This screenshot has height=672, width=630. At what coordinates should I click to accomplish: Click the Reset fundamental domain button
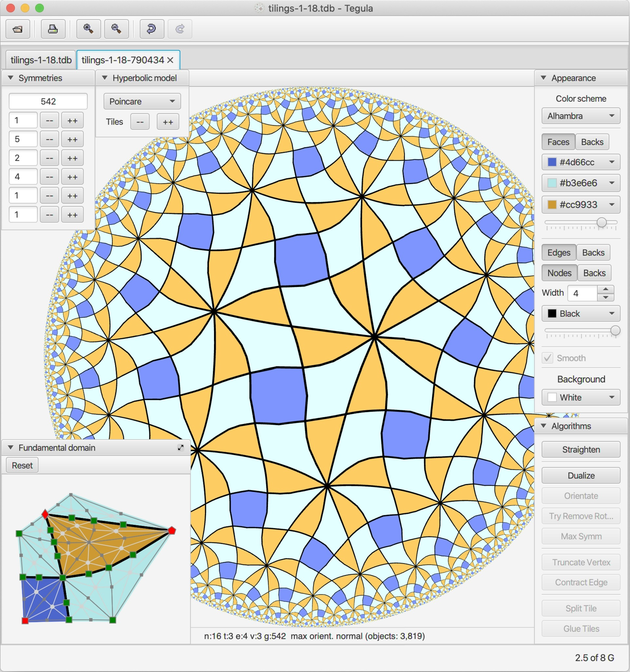(x=22, y=465)
